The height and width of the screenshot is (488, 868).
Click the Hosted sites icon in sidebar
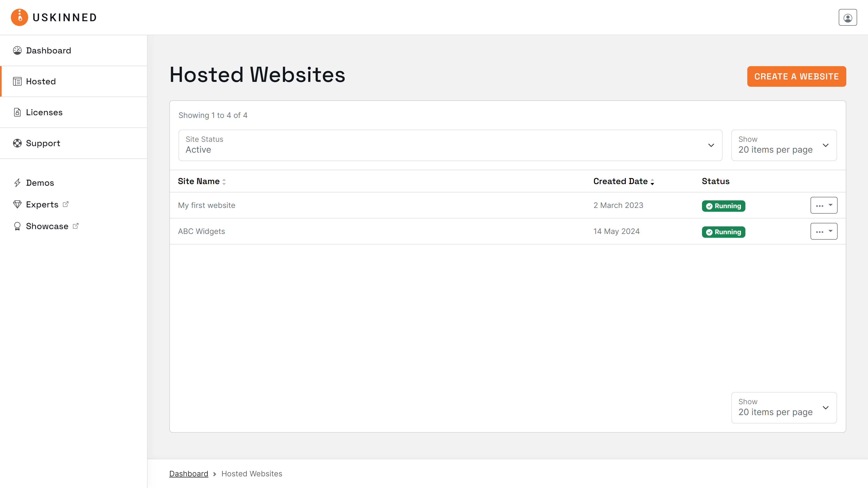pos(18,81)
